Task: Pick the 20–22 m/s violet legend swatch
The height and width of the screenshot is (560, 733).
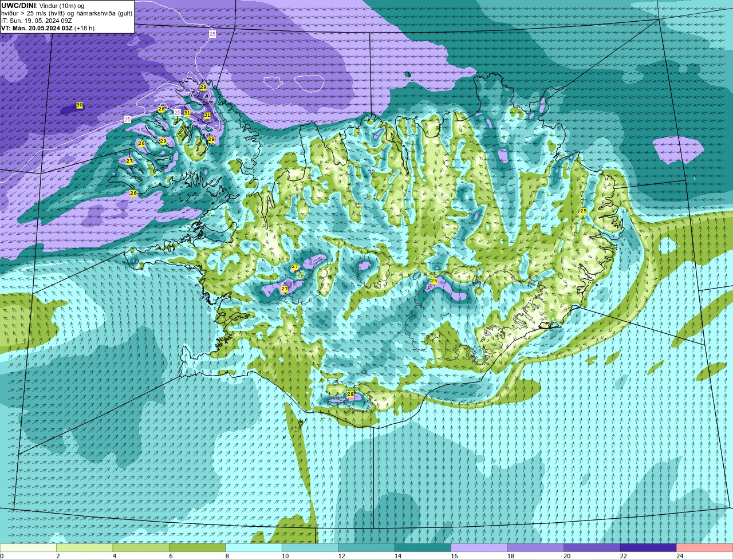Action: tap(592, 547)
